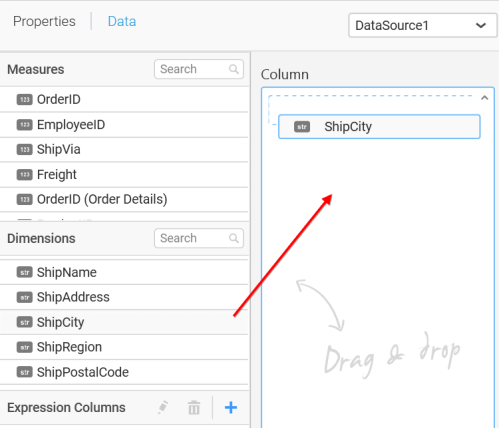The image size is (499, 428).
Task: Focus the Dimensions search field
Action: pos(199,238)
